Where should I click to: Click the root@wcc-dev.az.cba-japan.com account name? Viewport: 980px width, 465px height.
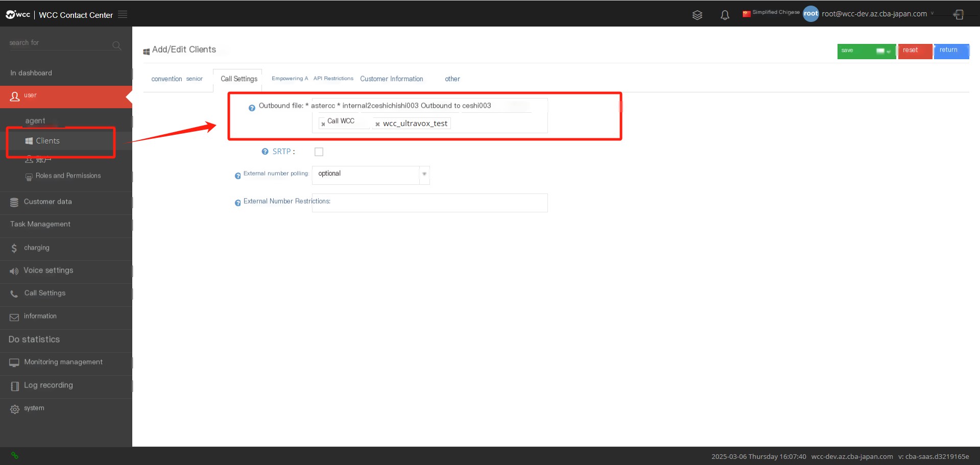click(x=874, y=14)
